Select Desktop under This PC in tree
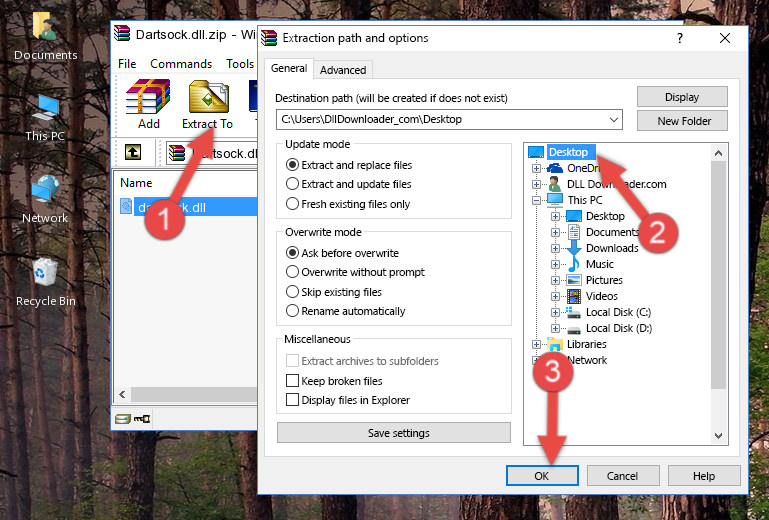The height and width of the screenshot is (520, 769). click(x=605, y=216)
